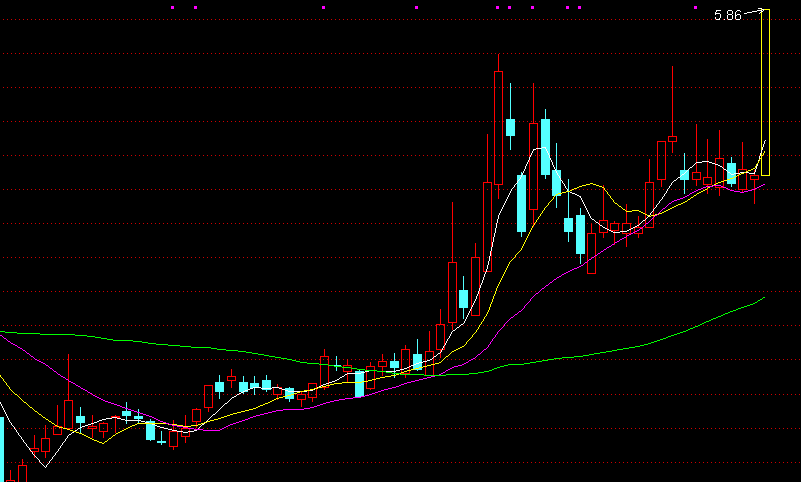Click the leftmost magenta marker dot on the top edge

pos(173,8)
